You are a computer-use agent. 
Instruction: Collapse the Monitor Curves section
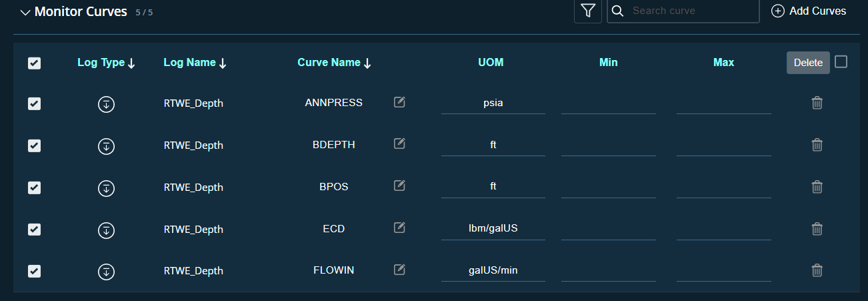(25, 13)
